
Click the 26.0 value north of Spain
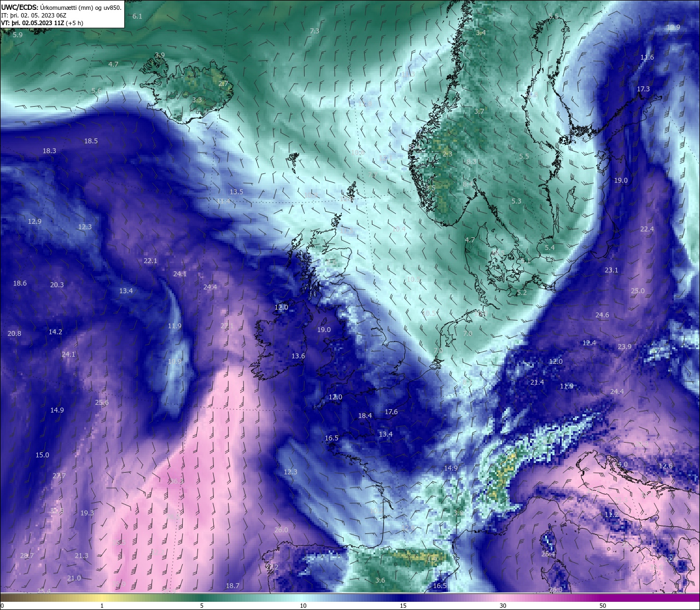[x=281, y=530]
